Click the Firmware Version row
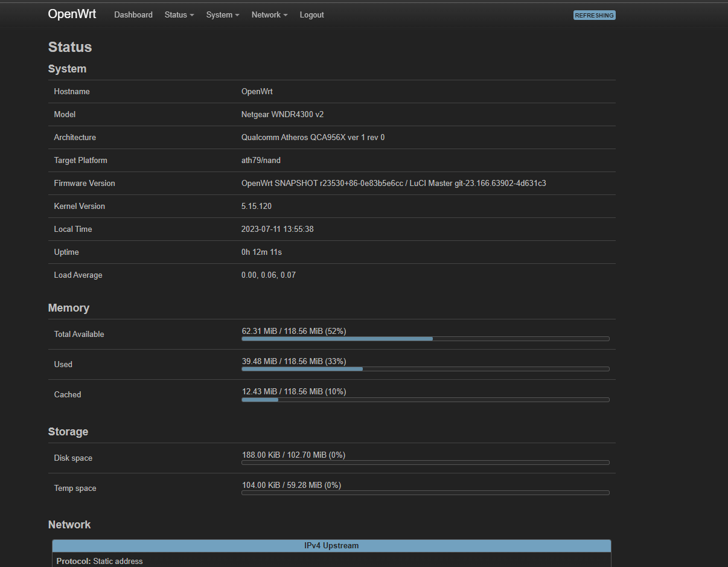The width and height of the screenshot is (728, 567). click(332, 183)
